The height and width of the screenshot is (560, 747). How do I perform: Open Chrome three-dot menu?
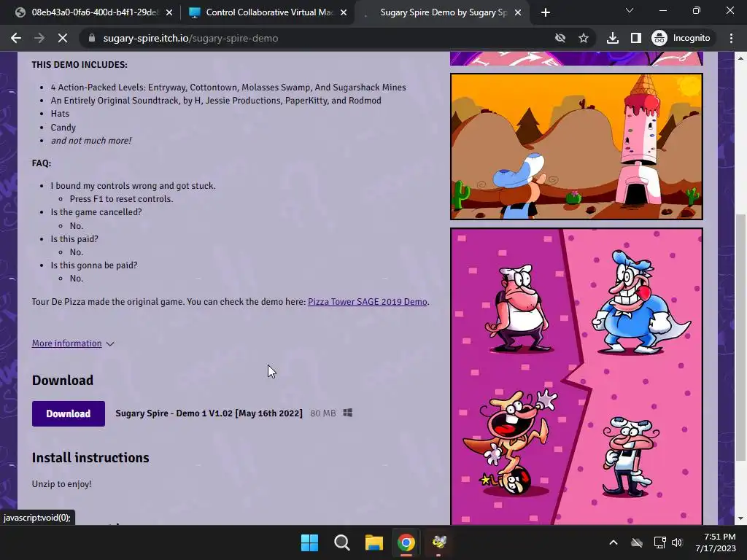pyautogui.click(x=731, y=38)
